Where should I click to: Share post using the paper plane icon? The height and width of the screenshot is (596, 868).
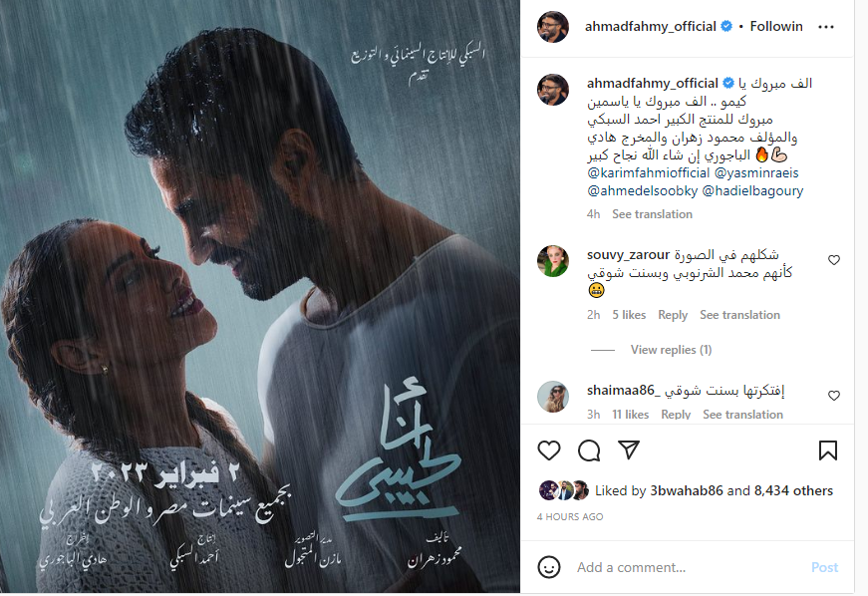click(629, 449)
